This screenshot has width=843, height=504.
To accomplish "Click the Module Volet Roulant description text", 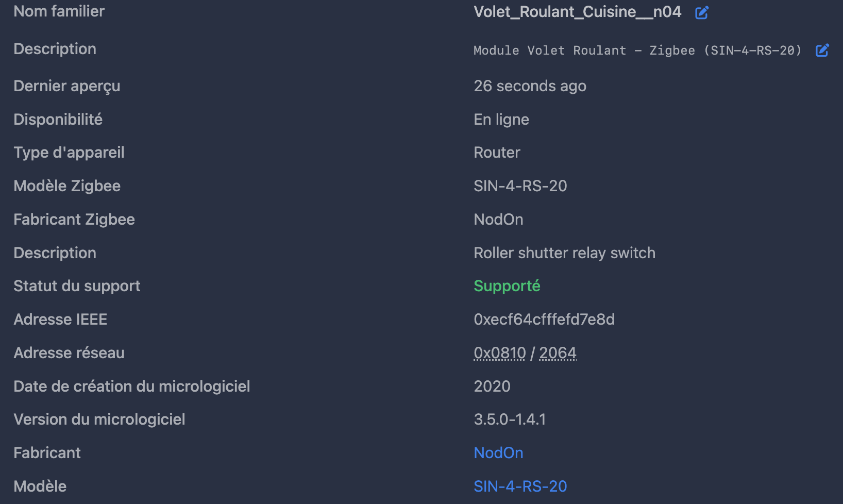I will [x=638, y=51].
